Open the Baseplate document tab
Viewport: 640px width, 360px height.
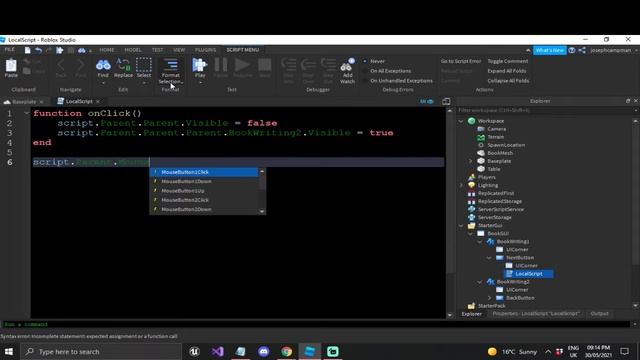click(x=24, y=102)
